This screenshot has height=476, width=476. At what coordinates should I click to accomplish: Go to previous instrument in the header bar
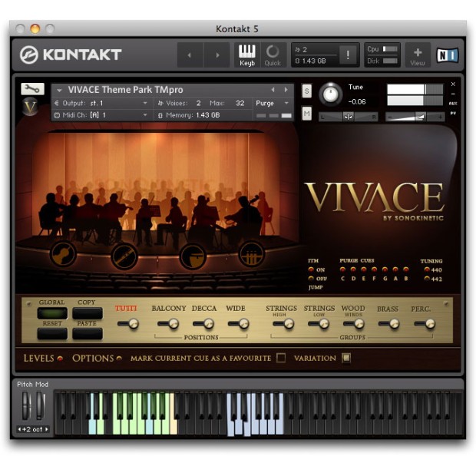click(x=190, y=55)
